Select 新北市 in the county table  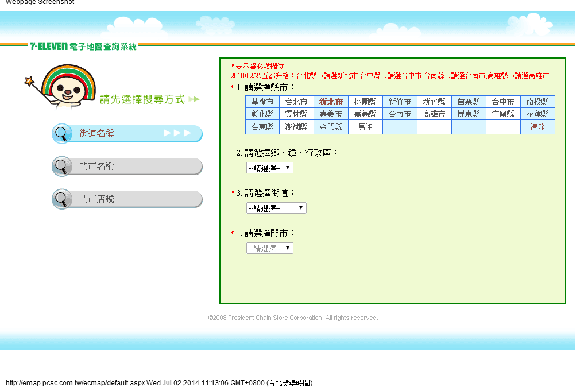331,101
